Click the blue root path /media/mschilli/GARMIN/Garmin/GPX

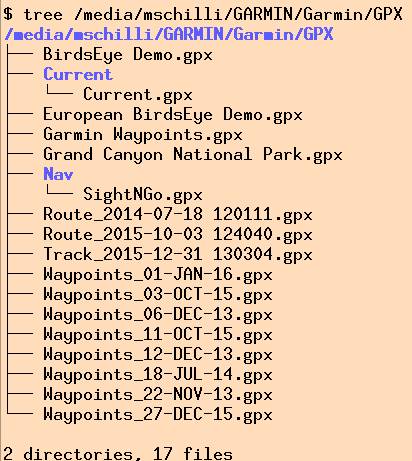(x=169, y=34)
